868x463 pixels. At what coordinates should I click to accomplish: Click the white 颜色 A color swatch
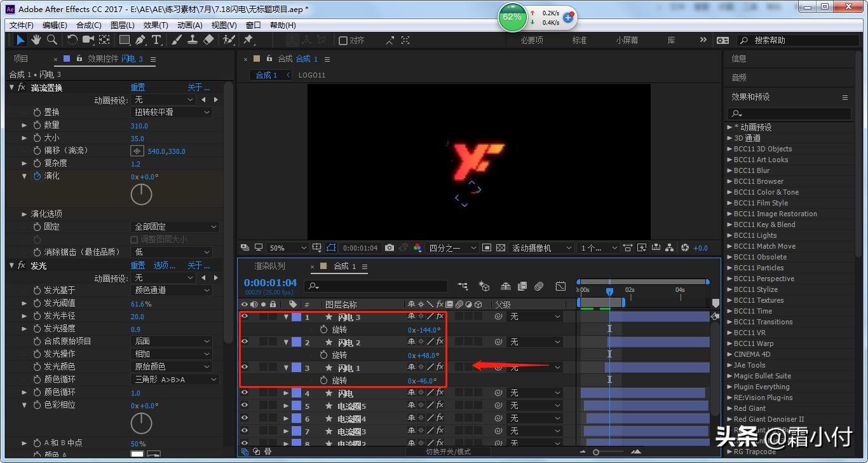137,454
